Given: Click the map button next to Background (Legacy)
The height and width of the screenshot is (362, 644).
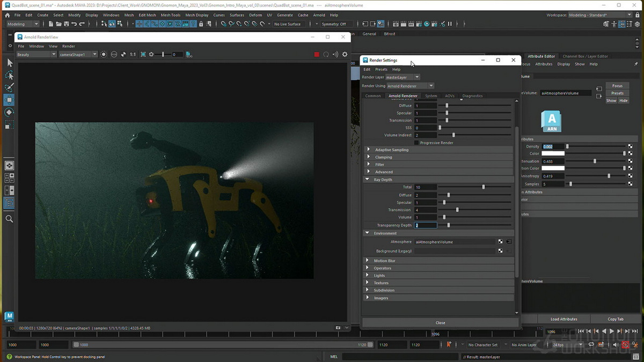Looking at the screenshot, I should (x=500, y=251).
